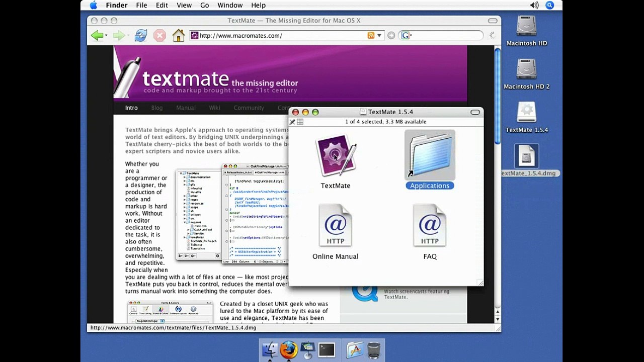Open the Trash in the Dock

374,350
